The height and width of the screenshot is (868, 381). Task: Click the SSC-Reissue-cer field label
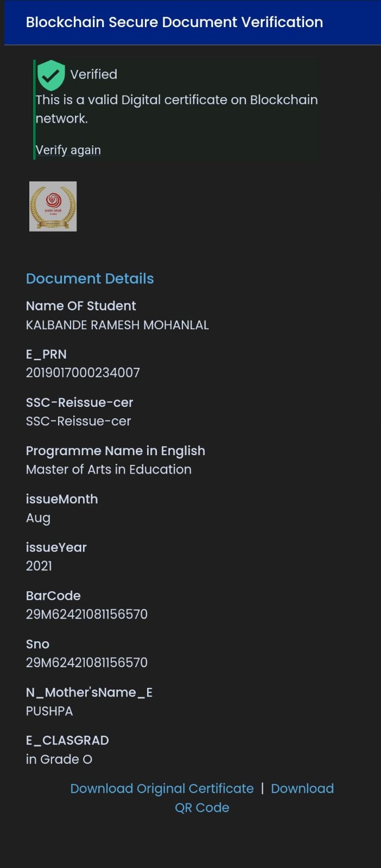[79, 403]
